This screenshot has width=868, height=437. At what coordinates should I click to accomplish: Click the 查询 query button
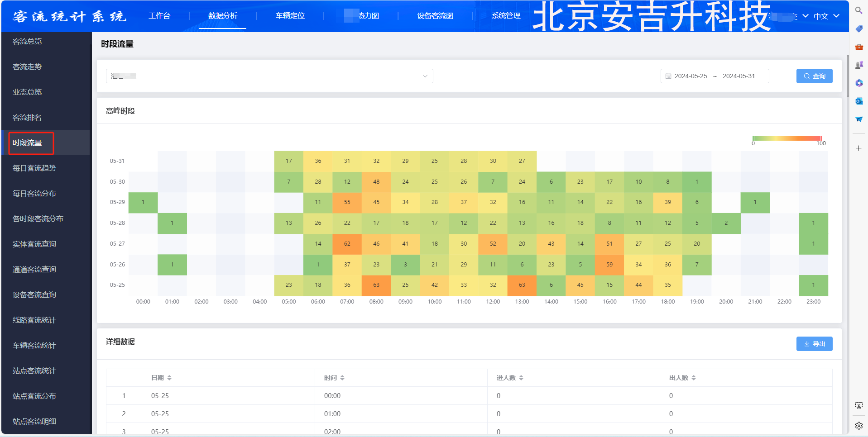pos(814,76)
